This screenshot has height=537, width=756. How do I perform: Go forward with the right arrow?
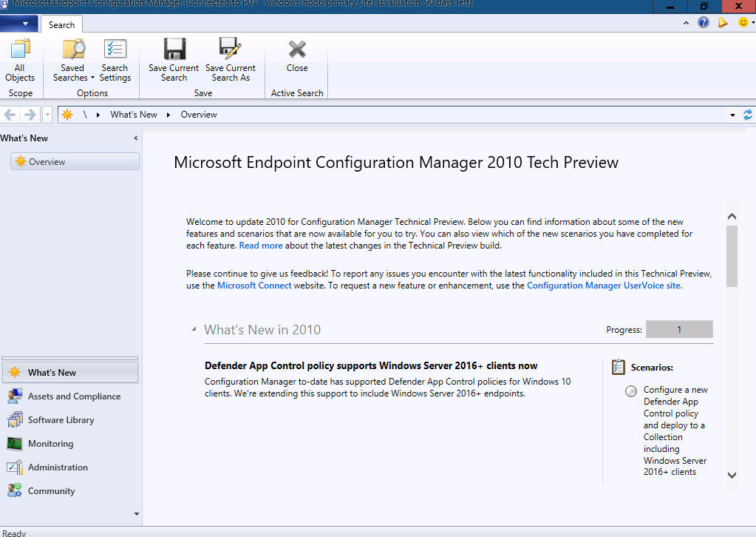click(30, 115)
